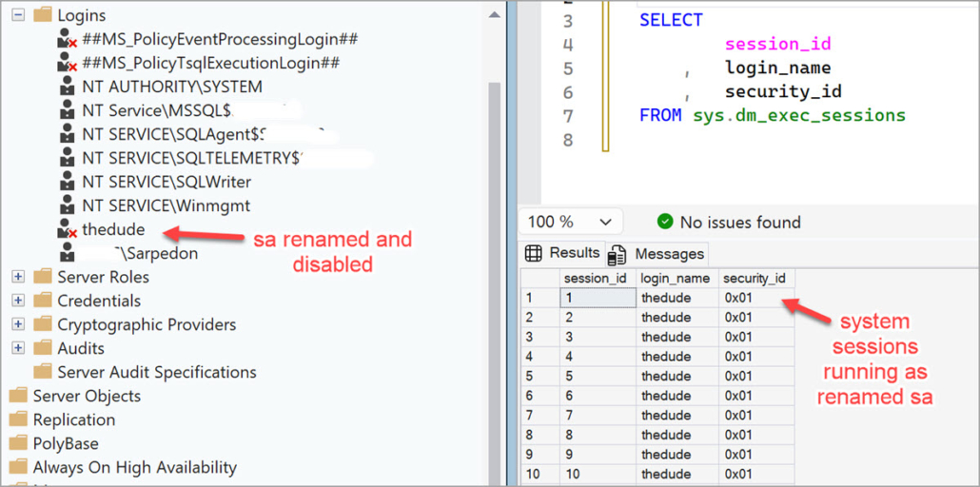Expand the Server Roles node
This screenshot has width=980, height=487.
click(x=18, y=277)
